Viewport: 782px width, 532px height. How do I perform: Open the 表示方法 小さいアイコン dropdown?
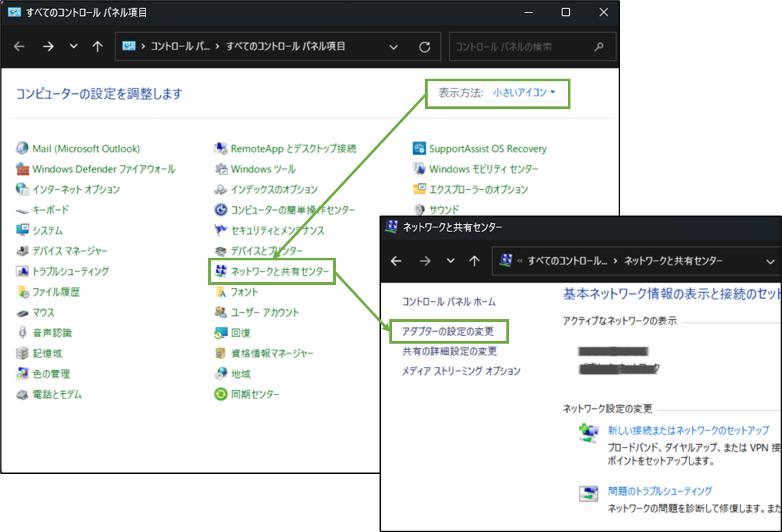524,93
